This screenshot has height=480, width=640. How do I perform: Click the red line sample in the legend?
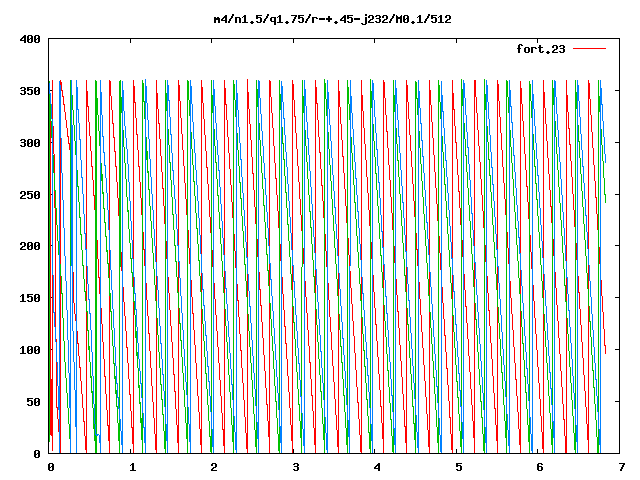pos(589,49)
